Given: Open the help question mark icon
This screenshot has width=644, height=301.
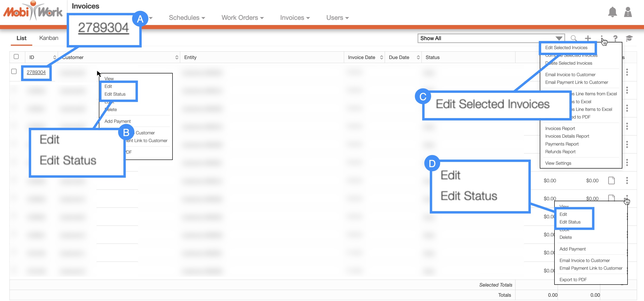Looking at the screenshot, I should [615, 38].
